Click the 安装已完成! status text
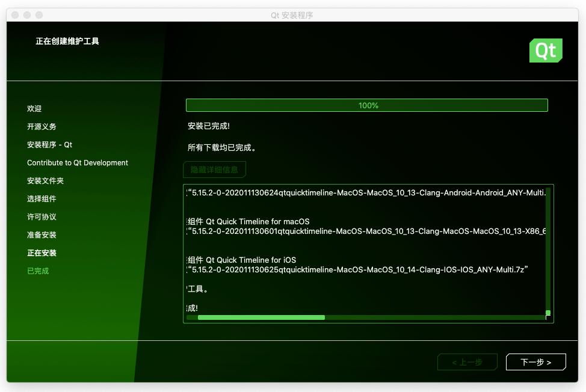 [209, 126]
